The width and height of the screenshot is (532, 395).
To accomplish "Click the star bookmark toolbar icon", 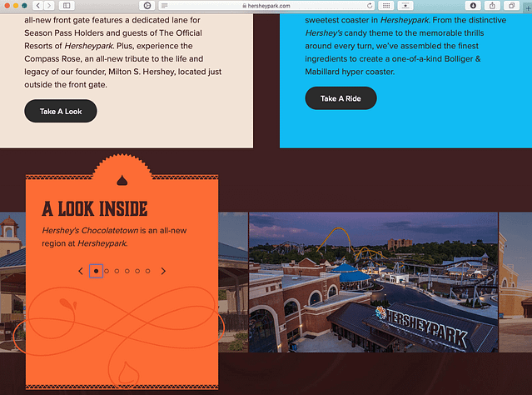I will (405, 6).
